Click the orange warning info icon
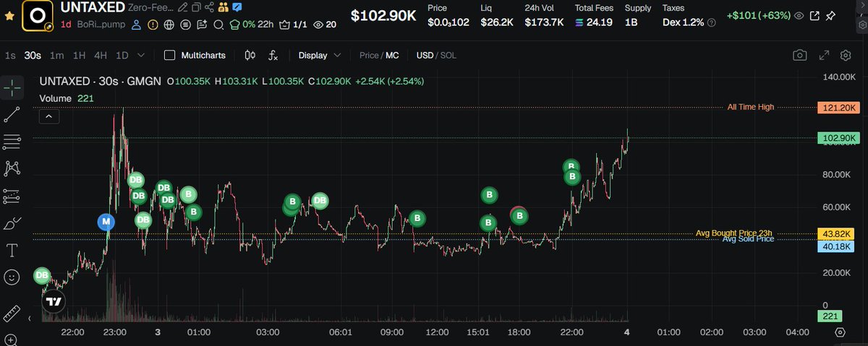Screen dimensions: 868x346 click(x=153, y=24)
